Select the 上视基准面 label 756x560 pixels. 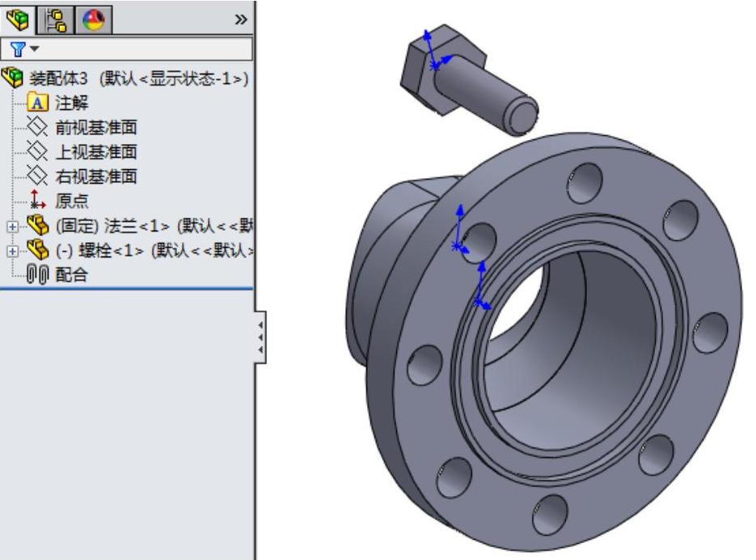96,152
